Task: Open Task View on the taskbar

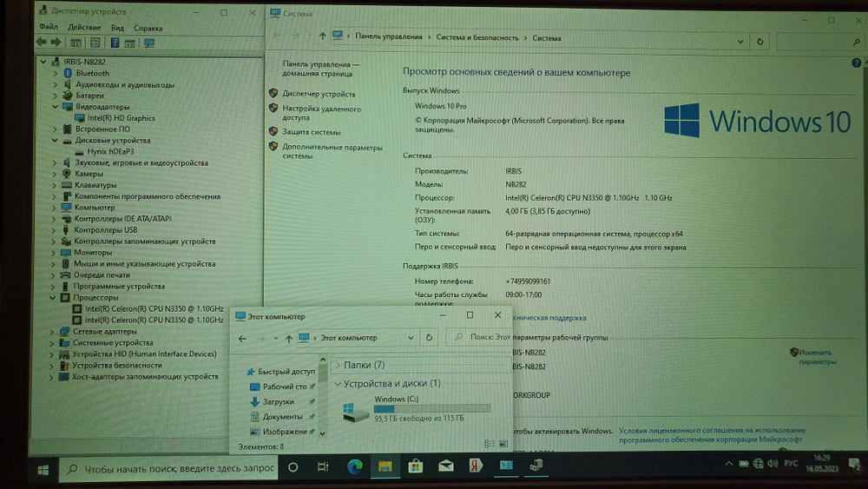Action: coord(323,467)
